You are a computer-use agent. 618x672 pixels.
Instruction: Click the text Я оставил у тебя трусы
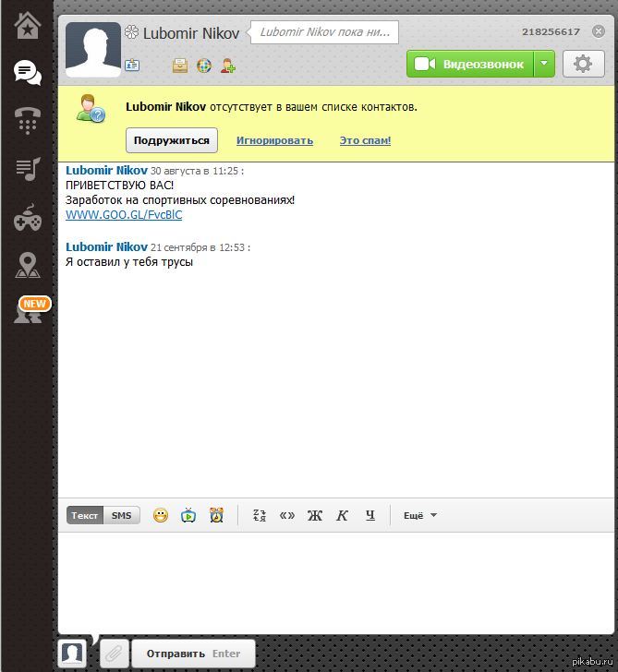click(129, 262)
